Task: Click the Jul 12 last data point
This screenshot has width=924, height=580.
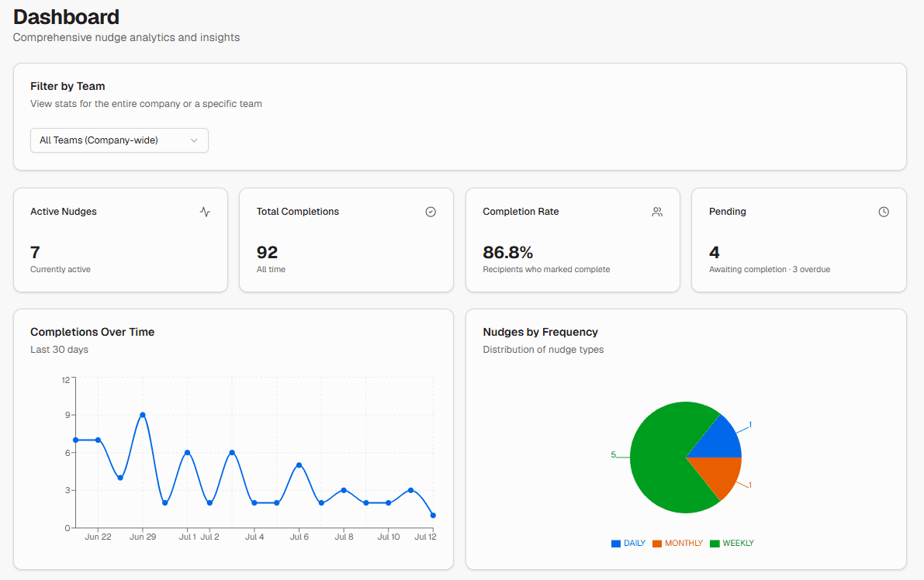Action: click(x=433, y=515)
